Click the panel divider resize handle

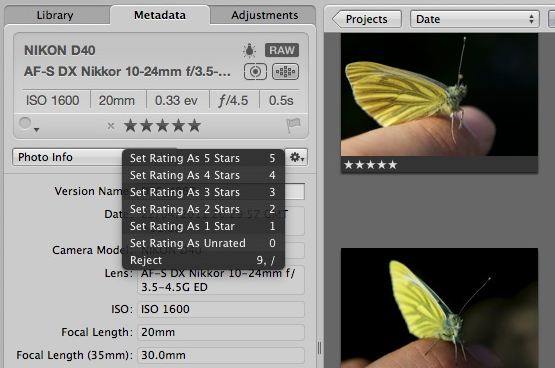(x=319, y=348)
